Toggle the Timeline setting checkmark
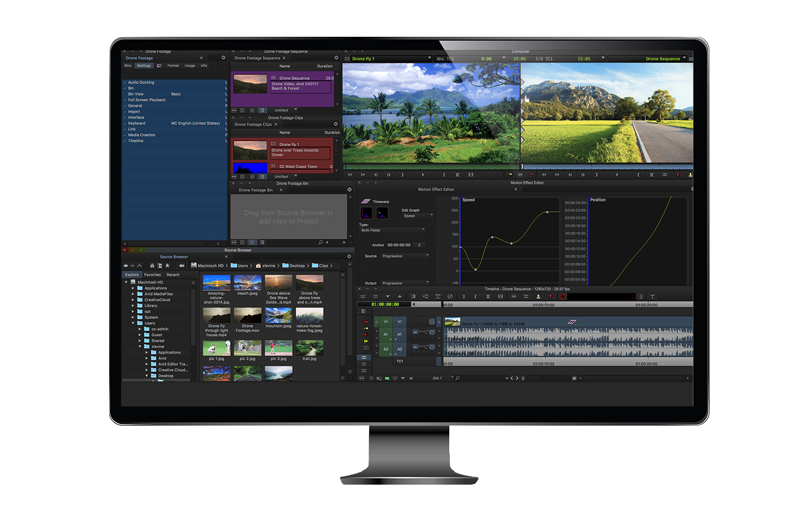Viewport: 812px width, 515px height. tap(125, 141)
